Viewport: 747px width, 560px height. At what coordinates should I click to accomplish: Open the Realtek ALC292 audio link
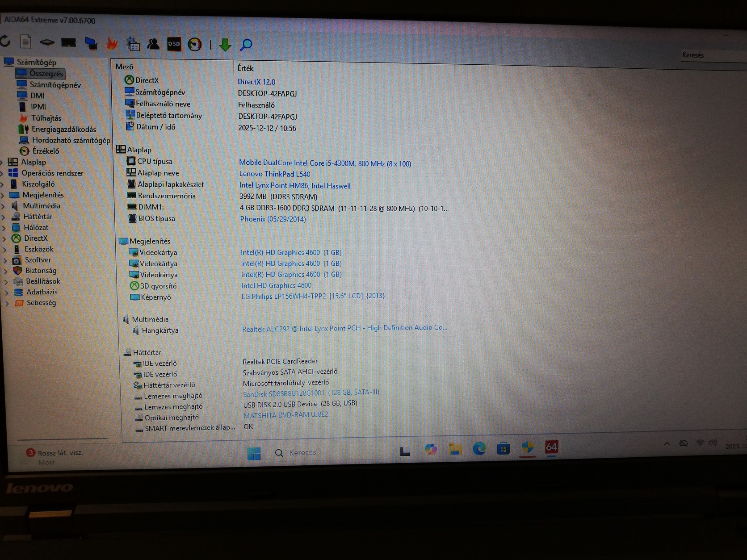(344, 328)
